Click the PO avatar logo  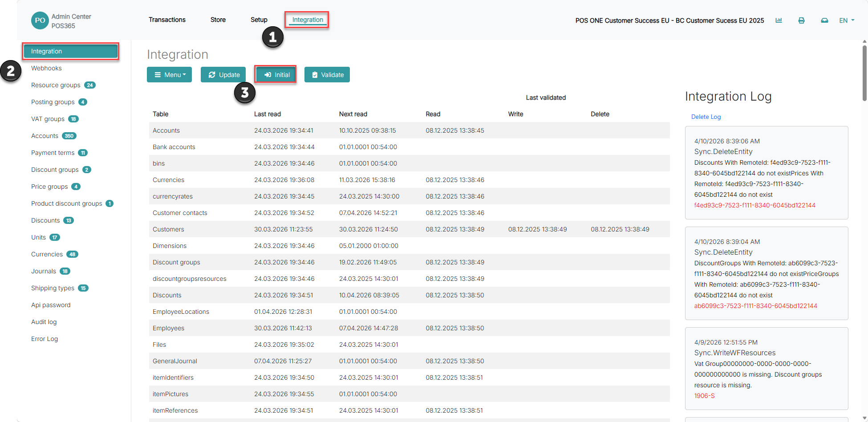pyautogui.click(x=40, y=20)
